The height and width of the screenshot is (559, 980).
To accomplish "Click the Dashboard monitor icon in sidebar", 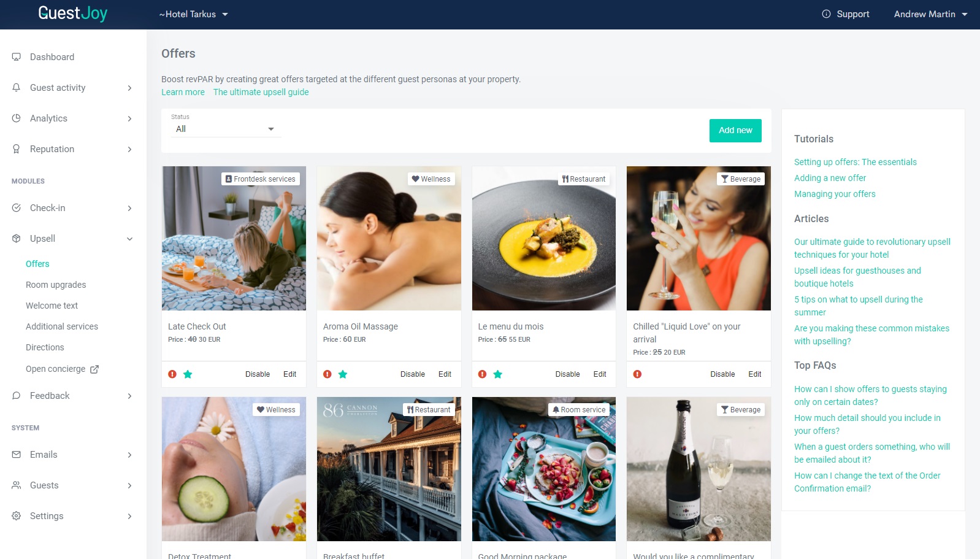I will click(x=17, y=57).
